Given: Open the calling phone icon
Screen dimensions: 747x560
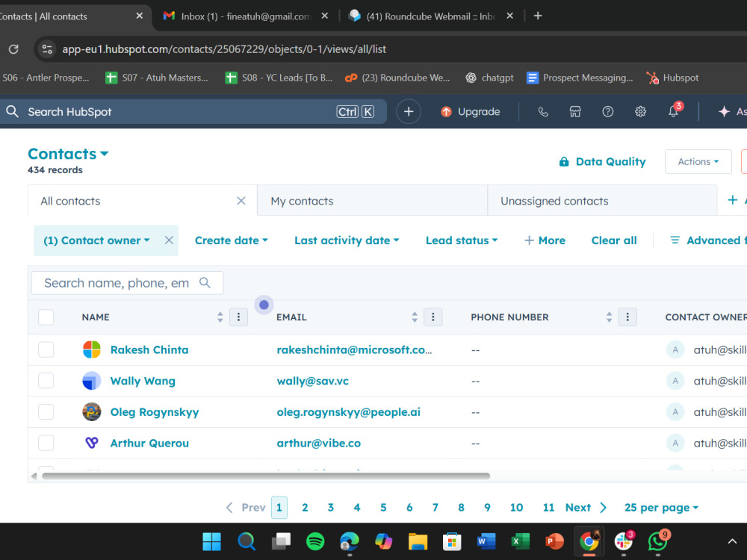Looking at the screenshot, I should [x=542, y=111].
